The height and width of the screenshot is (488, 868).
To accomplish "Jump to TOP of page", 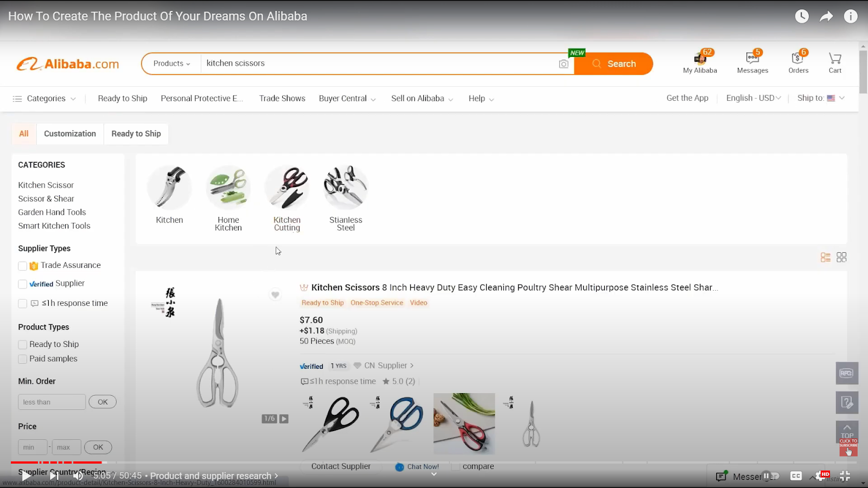I will coord(847,432).
